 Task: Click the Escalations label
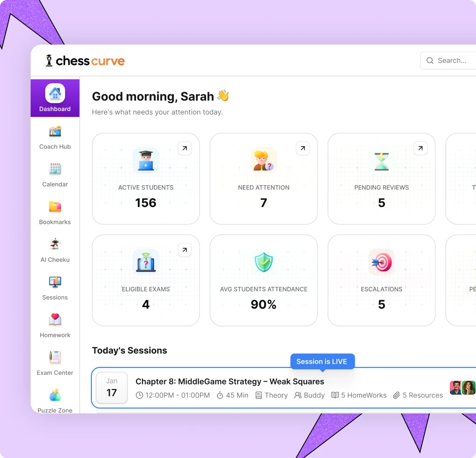click(381, 289)
